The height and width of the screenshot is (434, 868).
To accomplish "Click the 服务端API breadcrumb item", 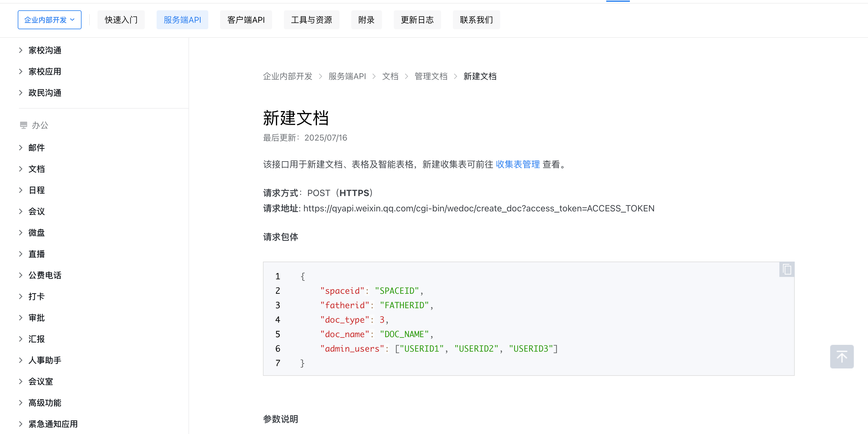I will tap(347, 76).
